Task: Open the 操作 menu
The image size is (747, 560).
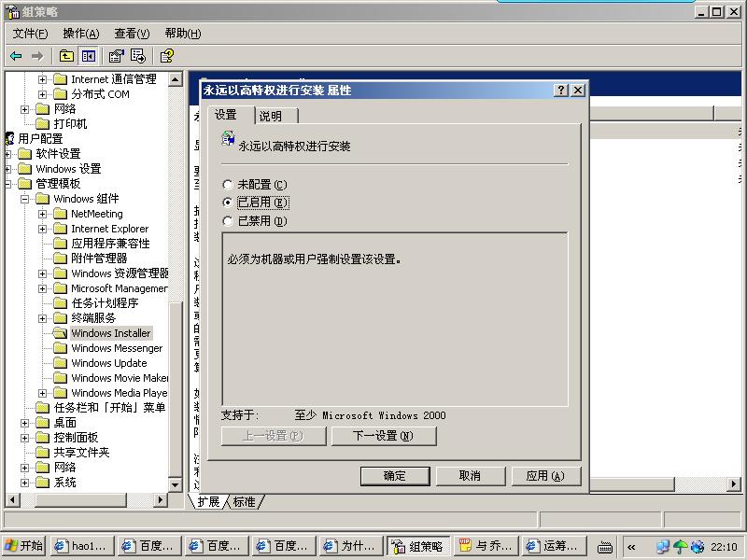Action: tap(80, 34)
